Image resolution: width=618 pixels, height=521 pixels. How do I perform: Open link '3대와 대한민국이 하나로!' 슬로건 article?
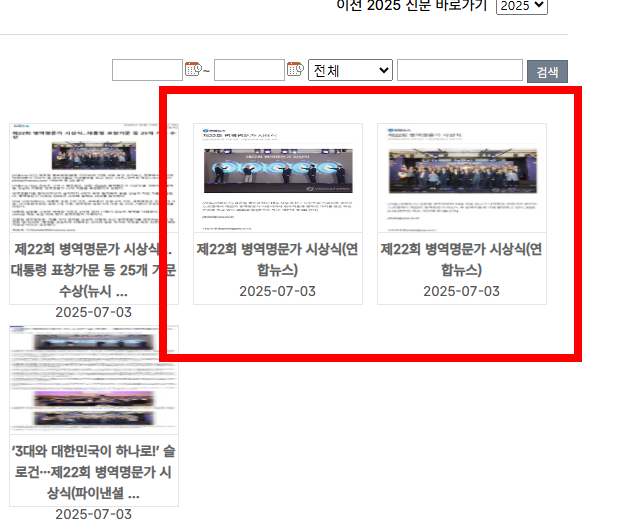coord(94,472)
